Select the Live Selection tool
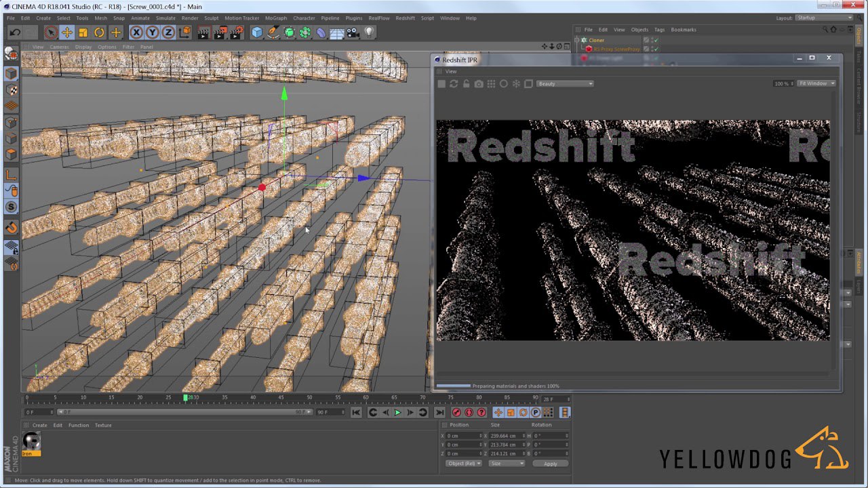This screenshot has height=488, width=868. 51,32
